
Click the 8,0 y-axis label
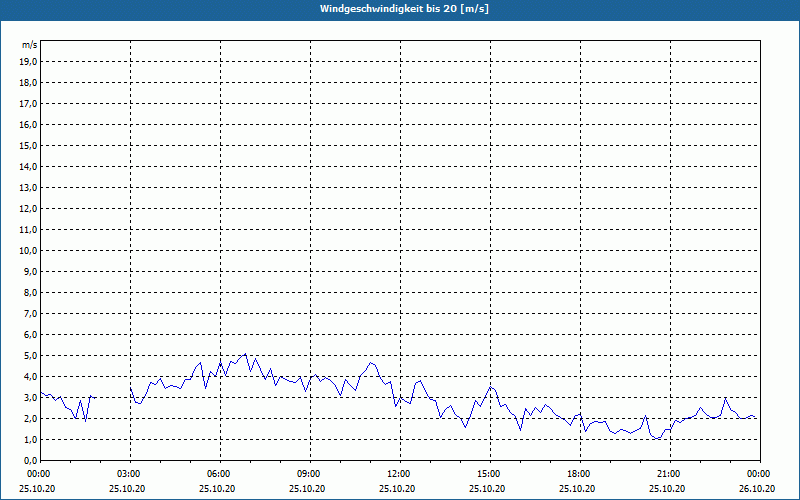30,292
